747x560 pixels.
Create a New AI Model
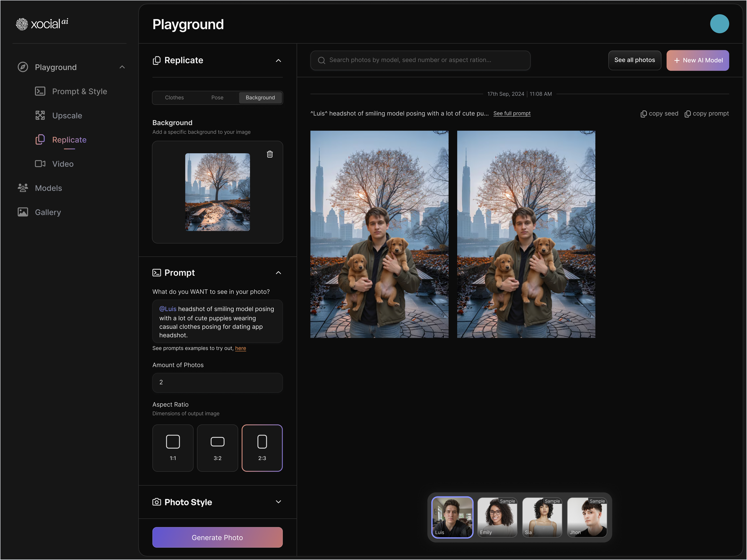click(698, 60)
